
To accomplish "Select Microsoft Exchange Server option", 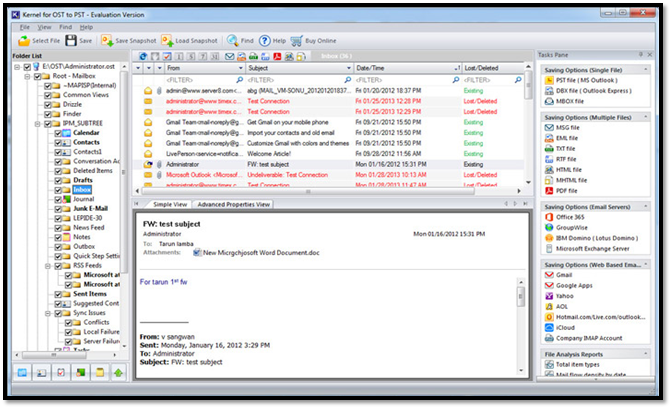I will point(587,249).
